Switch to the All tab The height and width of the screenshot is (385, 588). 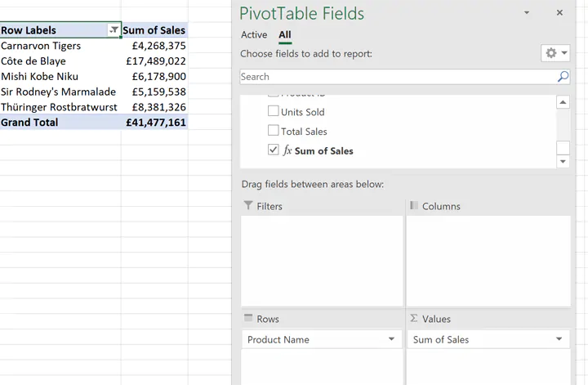(x=285, y=35)
